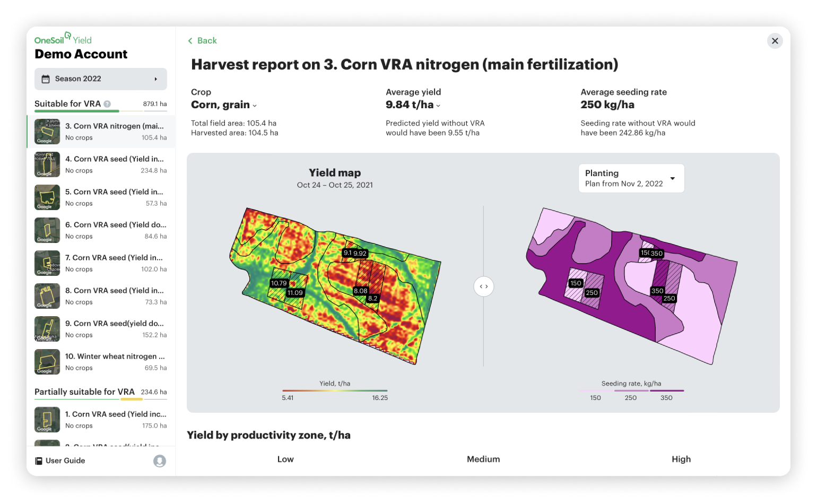This screenshot has height=504, width=817.
Task: Go Back from the harvest report
Action: click(x=202, y=41)
